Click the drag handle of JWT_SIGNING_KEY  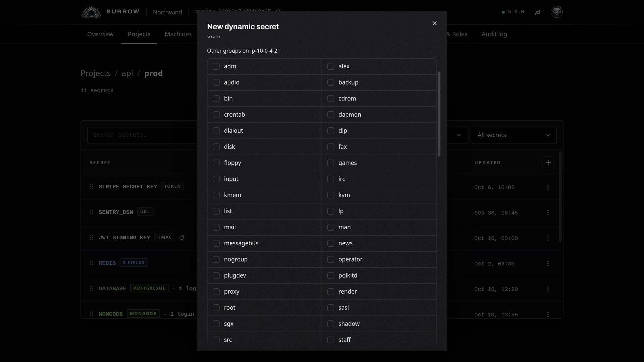pyautogui.click(x=92, y=237)
